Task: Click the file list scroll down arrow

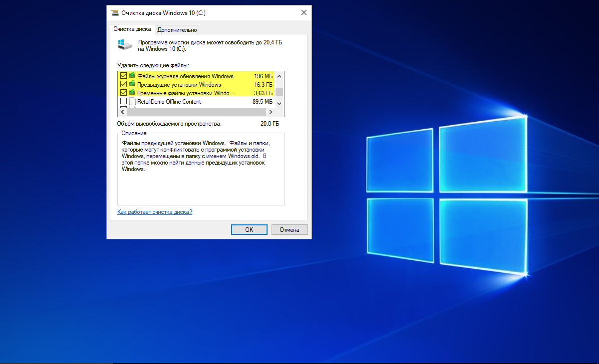Action: pos(280,102)
